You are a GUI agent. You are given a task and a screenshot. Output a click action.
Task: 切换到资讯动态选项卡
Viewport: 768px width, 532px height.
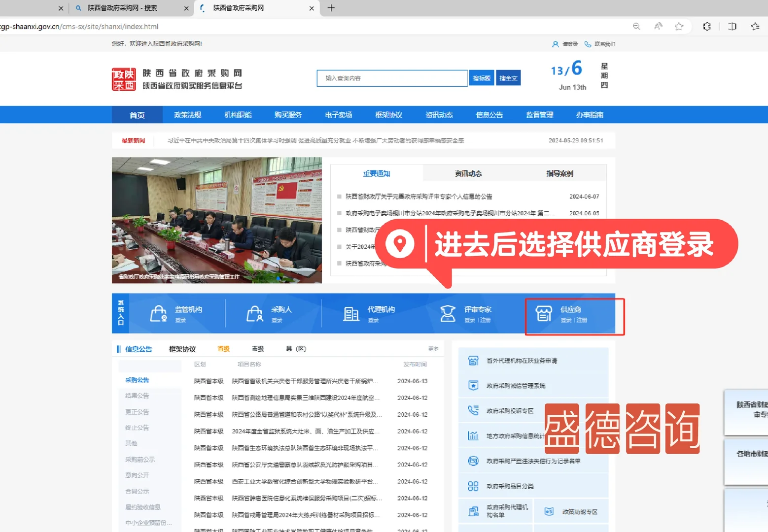pyautogui.click(x=468, y=173)
